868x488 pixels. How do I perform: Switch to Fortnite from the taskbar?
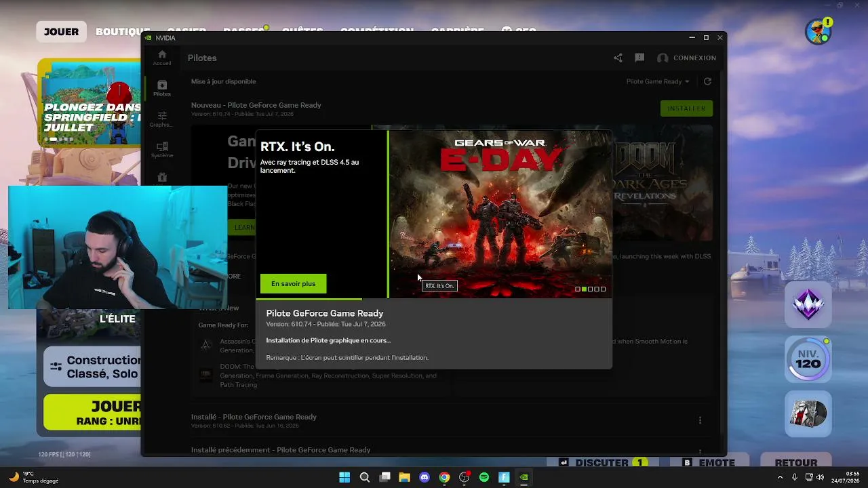pyautogui.click(x=504, y=477)
